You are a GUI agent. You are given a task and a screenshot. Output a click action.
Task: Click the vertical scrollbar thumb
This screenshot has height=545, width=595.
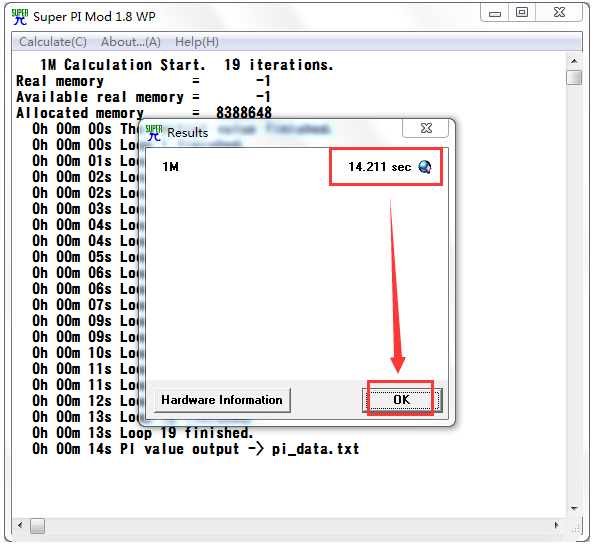(x=574, y=77)
